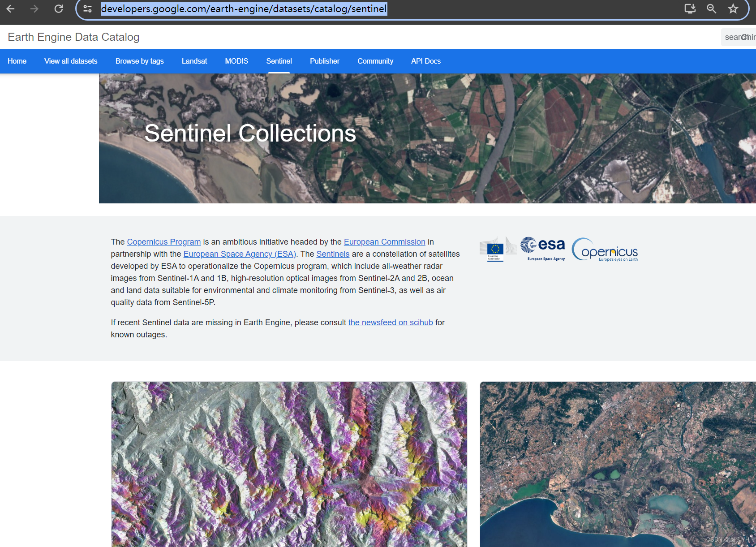Image resolution: width=756 pixels, height=547 pixels.
Task: Click the Sentinel Collections banner heading
Action: [250, 134]
